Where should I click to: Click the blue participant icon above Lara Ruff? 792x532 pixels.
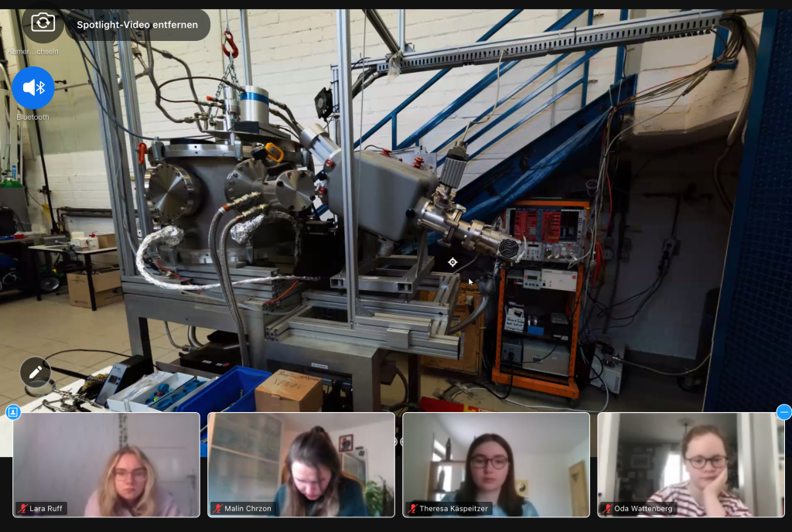(x=12, y=412)
